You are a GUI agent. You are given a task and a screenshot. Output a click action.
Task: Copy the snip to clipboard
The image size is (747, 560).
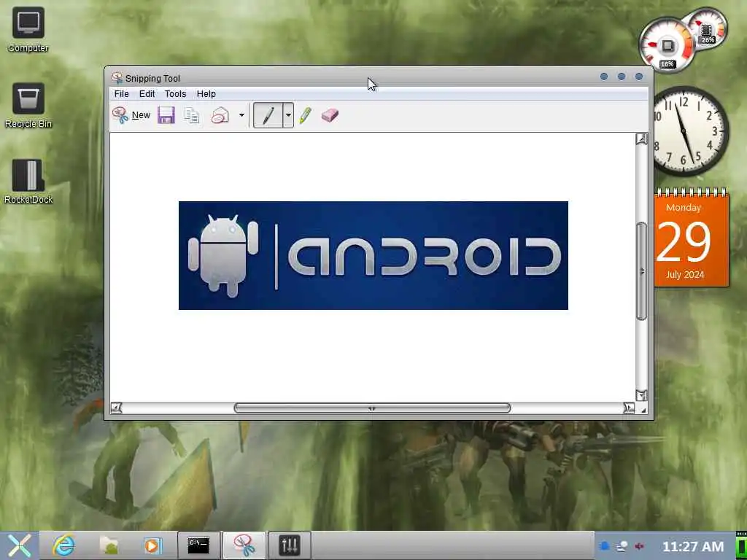pos(192,115)
